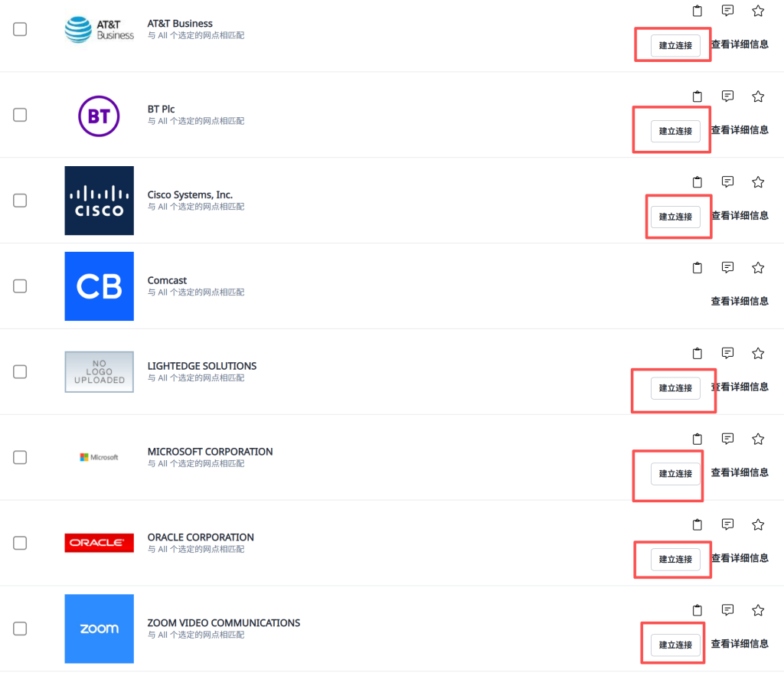Click the Zoom logo thumbnail
This screenshot has width=784, height=676.
[100, 629]
